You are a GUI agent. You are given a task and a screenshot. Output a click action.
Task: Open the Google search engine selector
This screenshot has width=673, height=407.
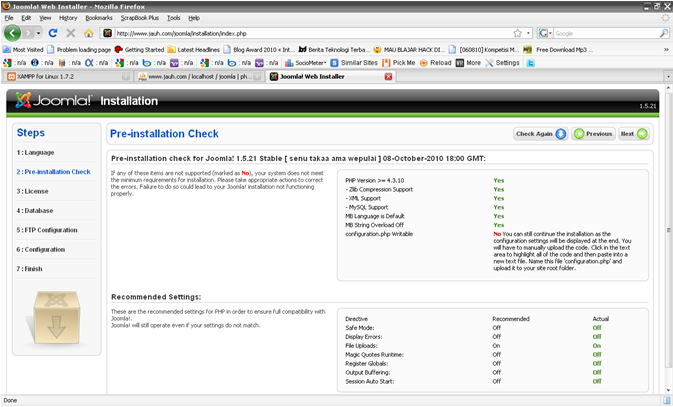pyautogui.click(x=545, y=33)
